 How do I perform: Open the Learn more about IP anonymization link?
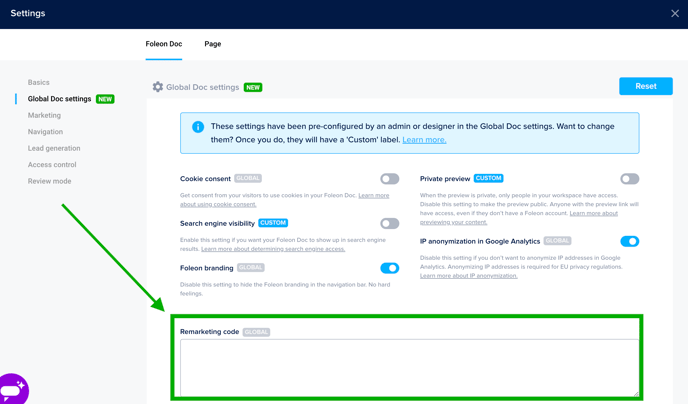[x=469, y=276]
